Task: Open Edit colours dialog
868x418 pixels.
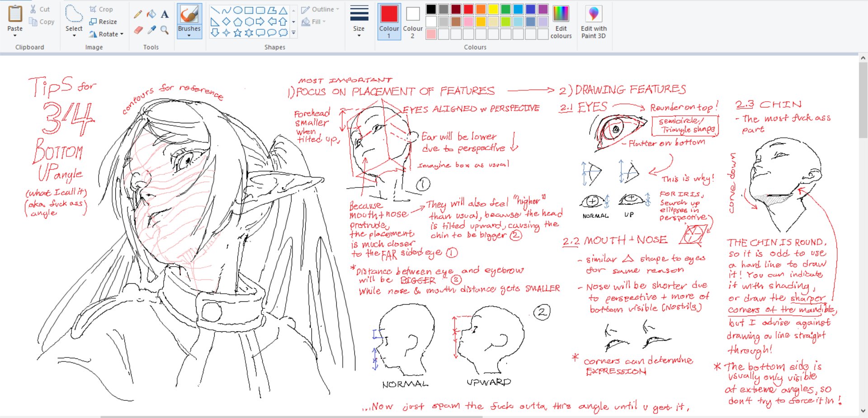Action: [x=561, y=21]
